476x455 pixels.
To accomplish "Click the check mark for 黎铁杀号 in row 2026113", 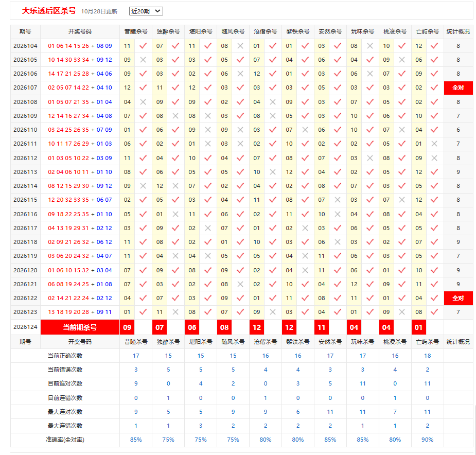I will coord(305,172).
